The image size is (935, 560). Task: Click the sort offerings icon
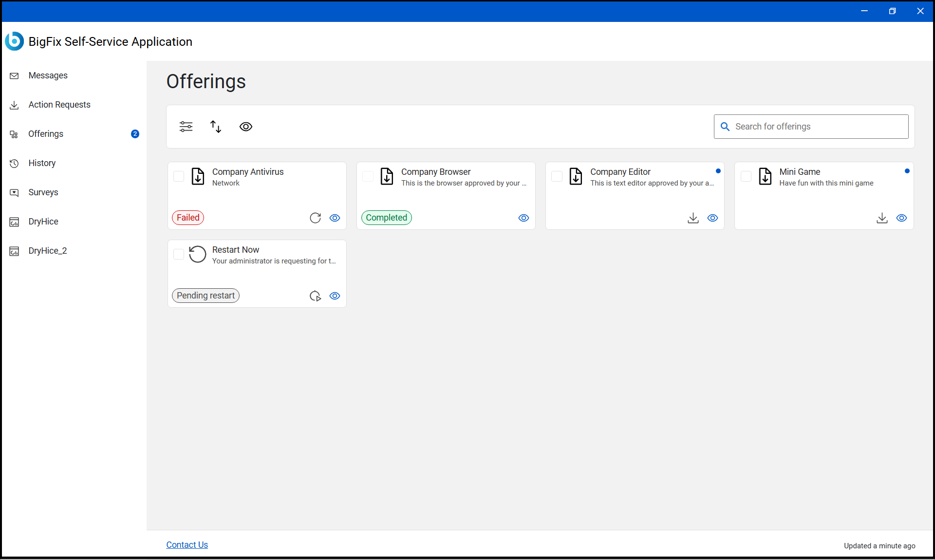(x=216, y=127)
